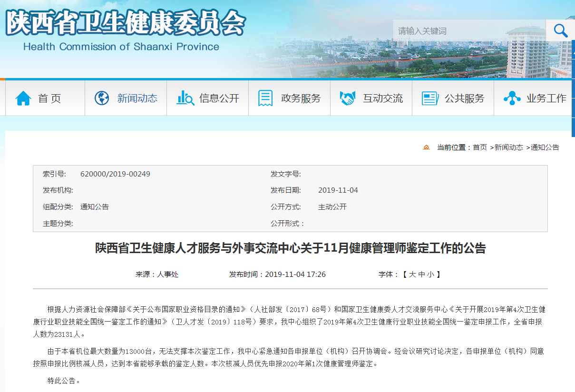Set font size to 中

pos(421,274)
